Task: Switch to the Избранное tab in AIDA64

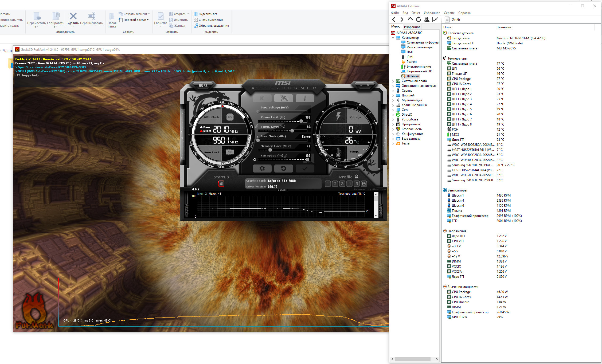Action: [x=412, y=27]
